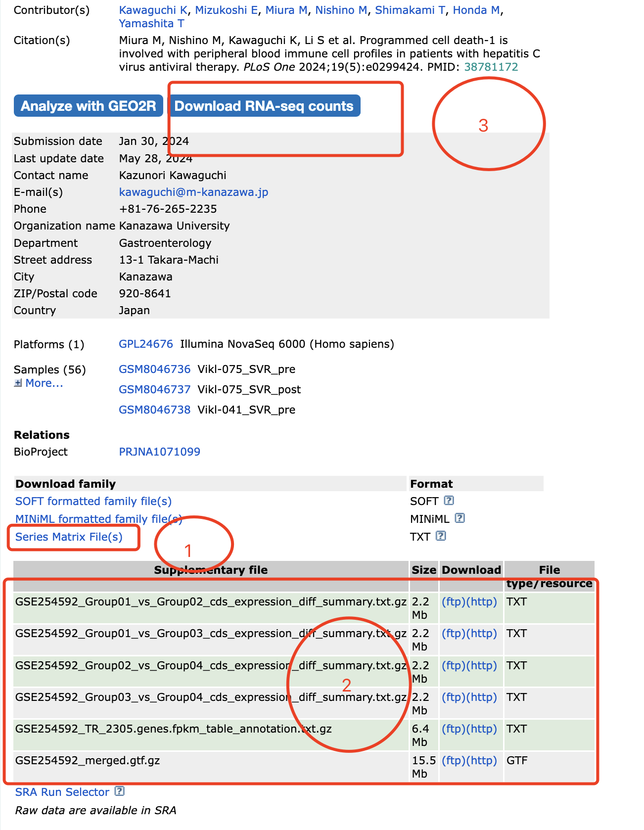Image resolution: width=644 pixels, height=830 pixels.
Task: Click ftp link for Group01_vs_Group02 file
Action: (454, 601)
